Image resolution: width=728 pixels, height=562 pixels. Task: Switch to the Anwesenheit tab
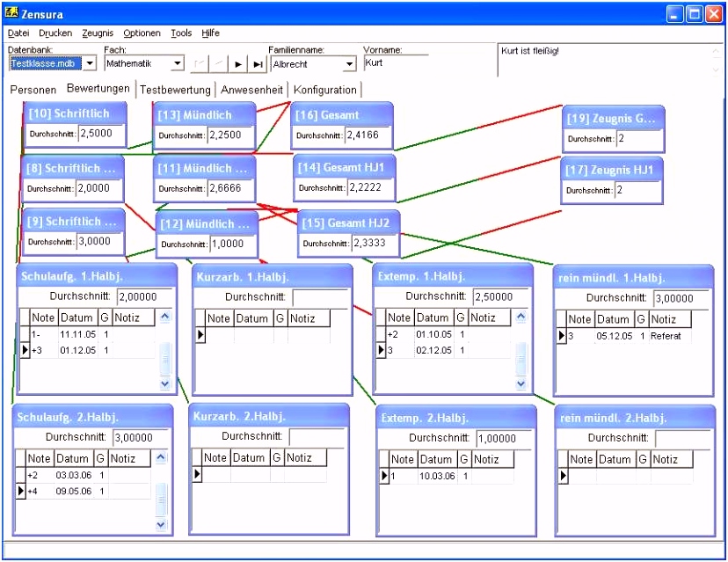click(x=251, y=90)
